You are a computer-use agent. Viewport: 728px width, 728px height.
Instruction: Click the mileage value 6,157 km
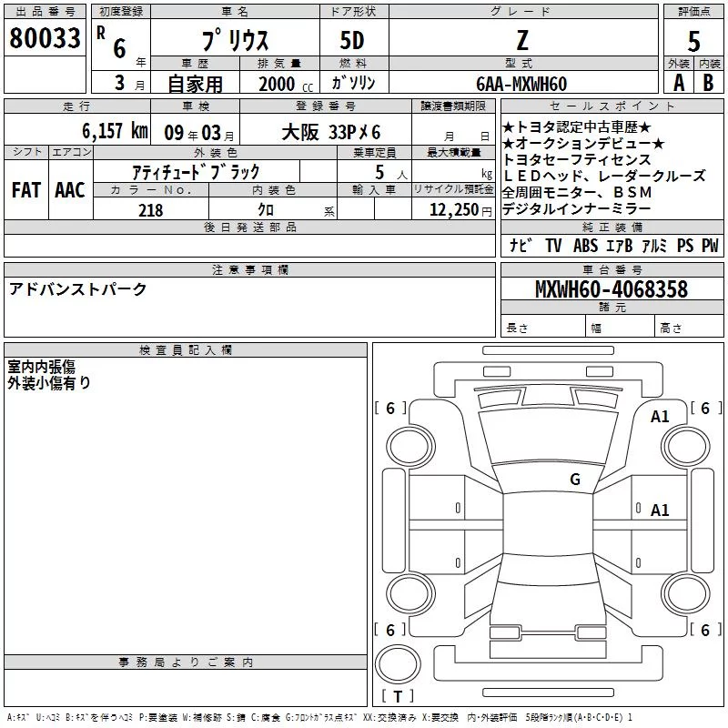pyautogui.click(x=115, y=131)
